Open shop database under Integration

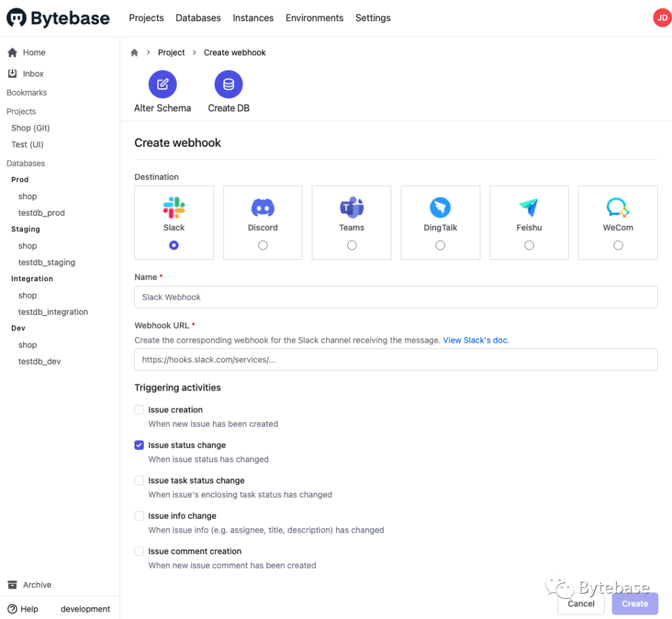coord(27,295)
